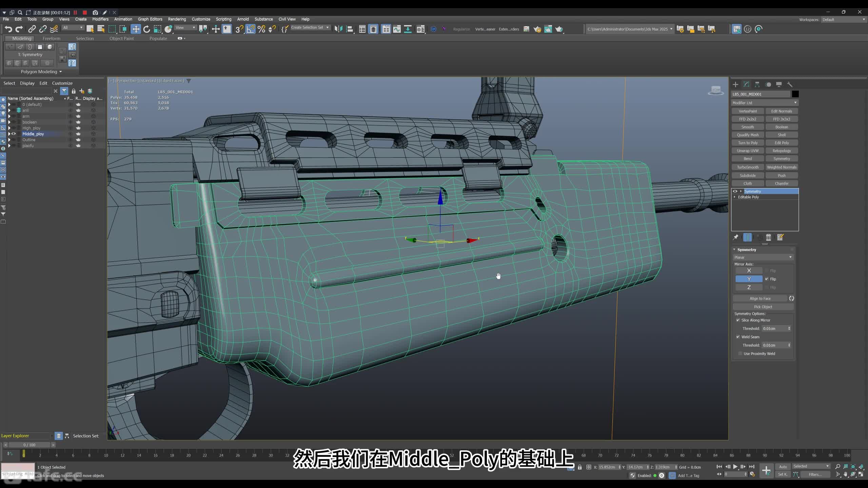The width and height of the screenshot is (868, 488).
Task: Open the Curve Editor icon
Action: [397, 29]
